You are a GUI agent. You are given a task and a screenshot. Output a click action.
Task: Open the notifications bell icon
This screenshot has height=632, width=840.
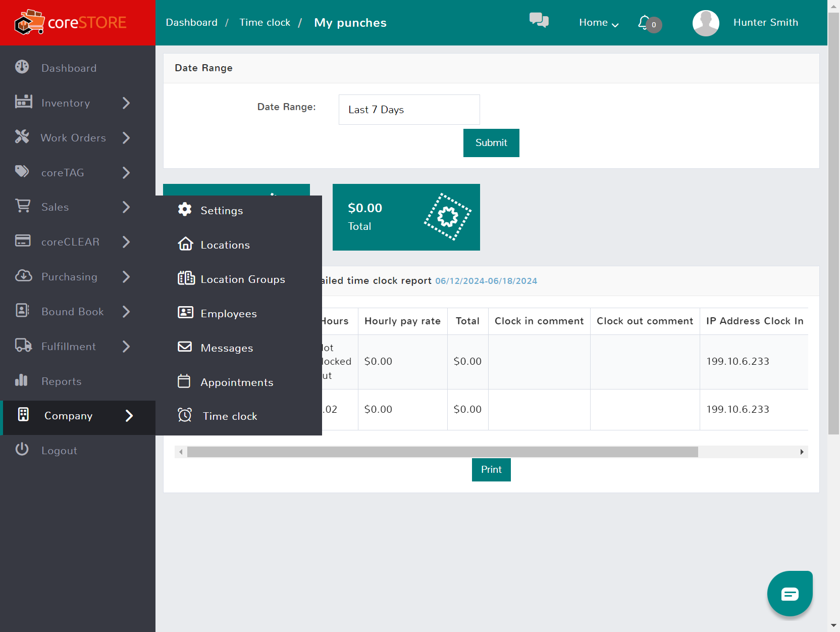644,22
